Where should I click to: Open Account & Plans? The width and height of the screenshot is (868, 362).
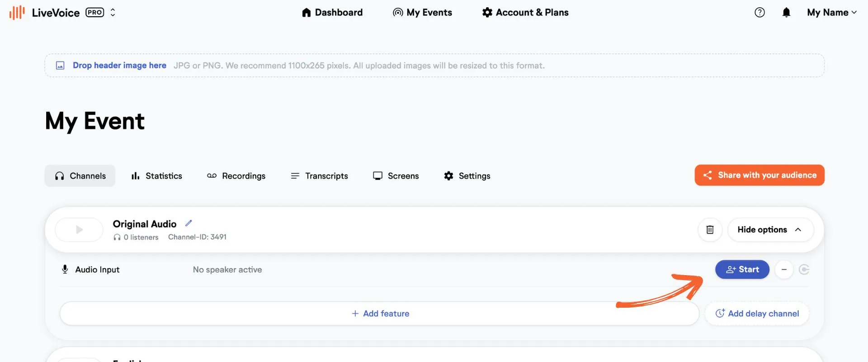[525, 13]
